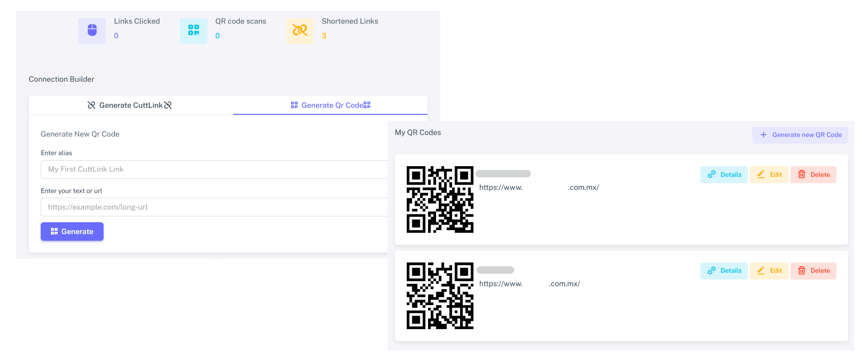The width and height of the screenshot is (868, 360).
Task: Click the Shortened Links broken-chain icon
Action: 300,30
